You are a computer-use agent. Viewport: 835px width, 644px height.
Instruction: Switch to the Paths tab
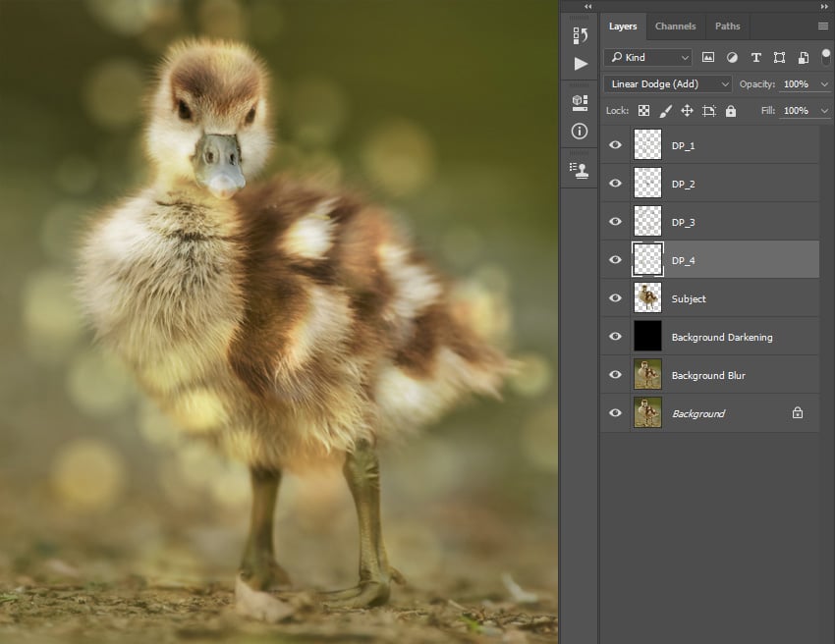tap(727, 27)
